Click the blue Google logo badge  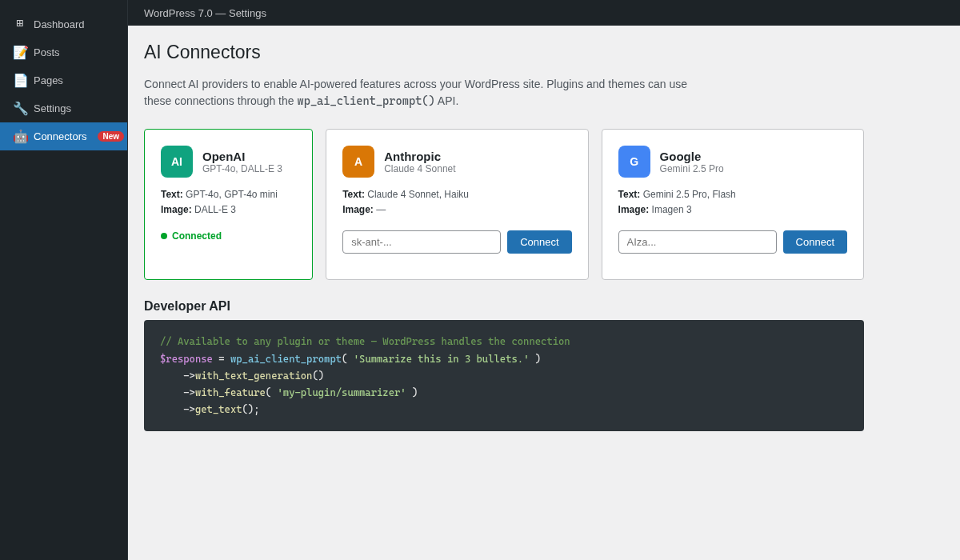pyautogui.click(x=634, y=162)
